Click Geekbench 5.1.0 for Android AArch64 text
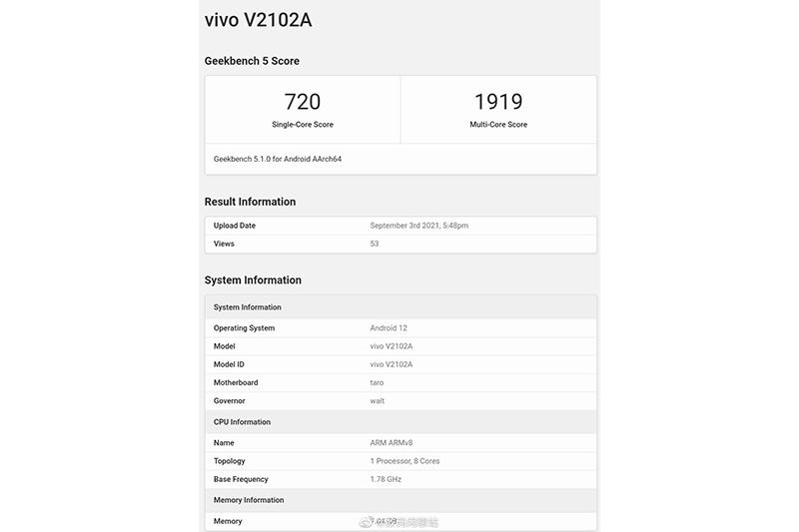Screen dimensions: 799x532 [278, 159]
